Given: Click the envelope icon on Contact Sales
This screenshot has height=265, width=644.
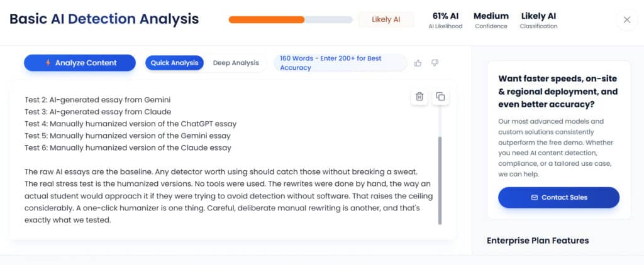Looking at the screenshot, I should [x=535, y=197].
